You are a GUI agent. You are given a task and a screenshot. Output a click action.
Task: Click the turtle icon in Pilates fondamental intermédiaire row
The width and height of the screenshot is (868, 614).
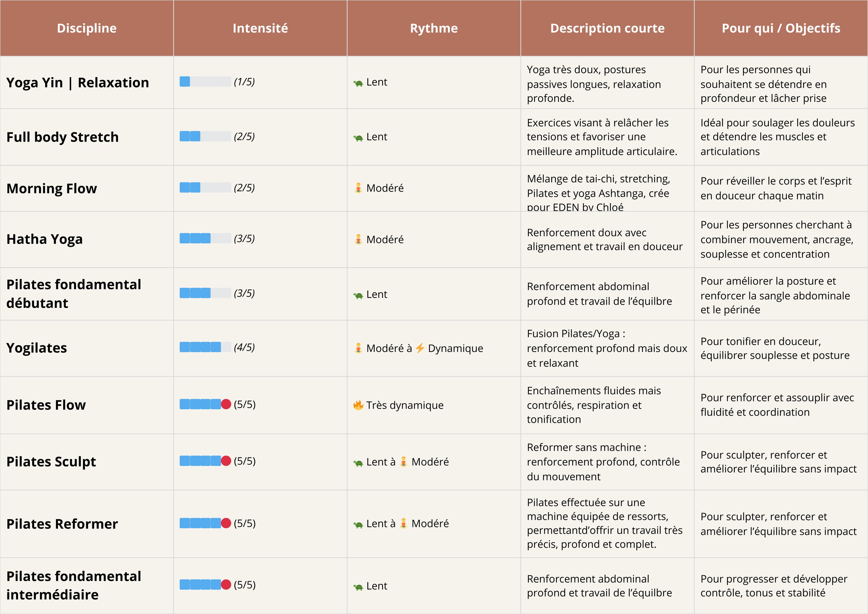tap(358, 587)
